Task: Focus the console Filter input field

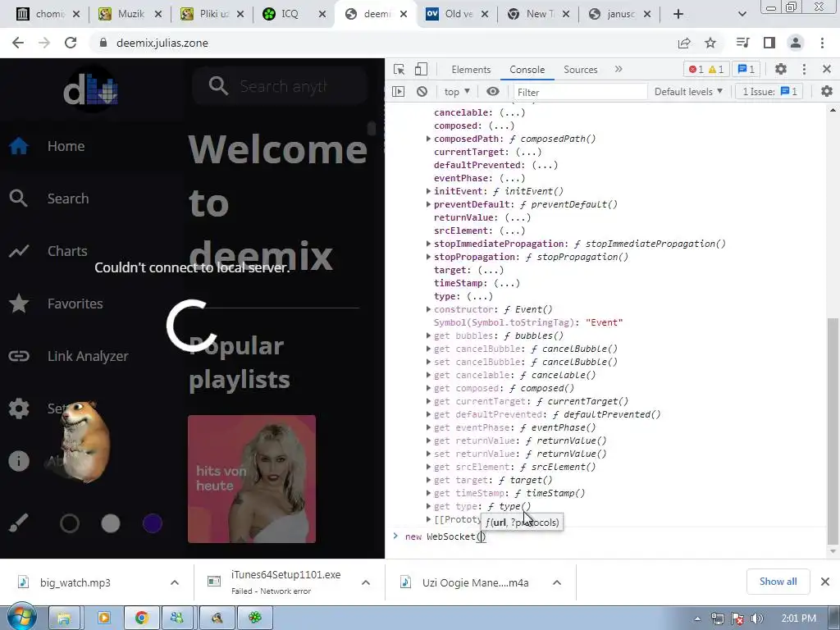Action: point(580,92)
